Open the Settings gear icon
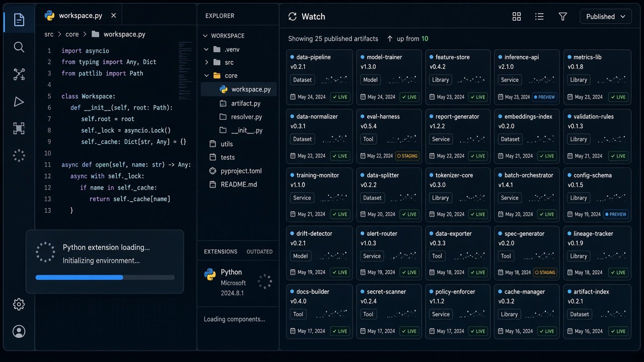Viewport: 644px width, 362px height. (19, 304)
